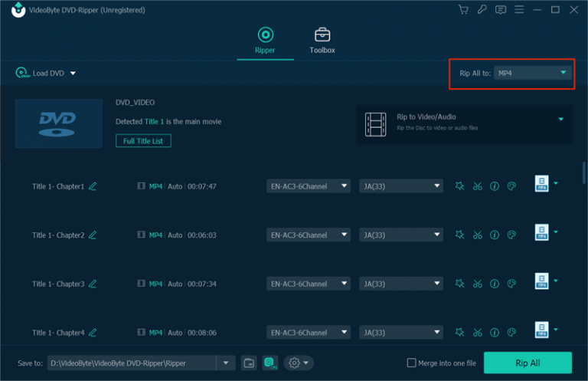
Task: Show Chapter2 media info icon
Action: 495,235
